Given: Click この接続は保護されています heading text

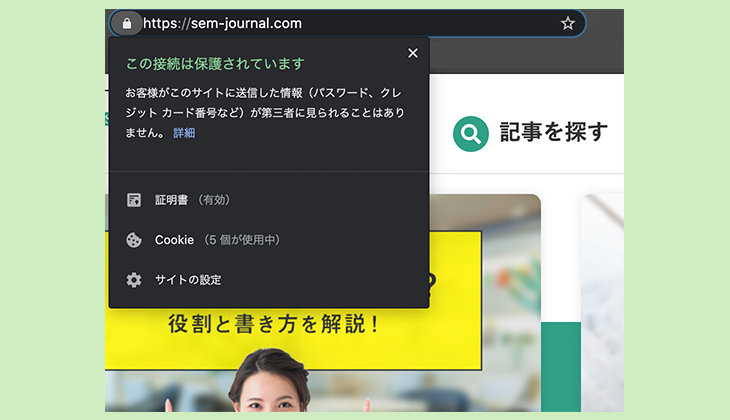Looking at the screenshot, I should [x=215, y=64].
